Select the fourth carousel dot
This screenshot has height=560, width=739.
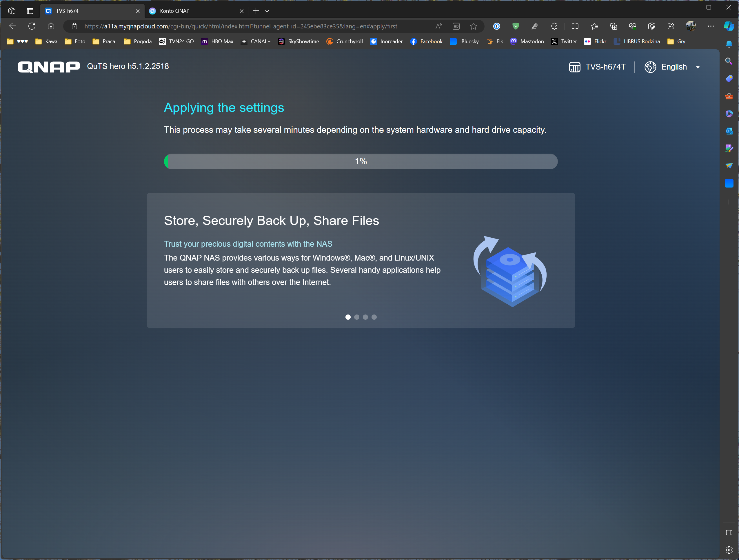[x=374, y=317]
